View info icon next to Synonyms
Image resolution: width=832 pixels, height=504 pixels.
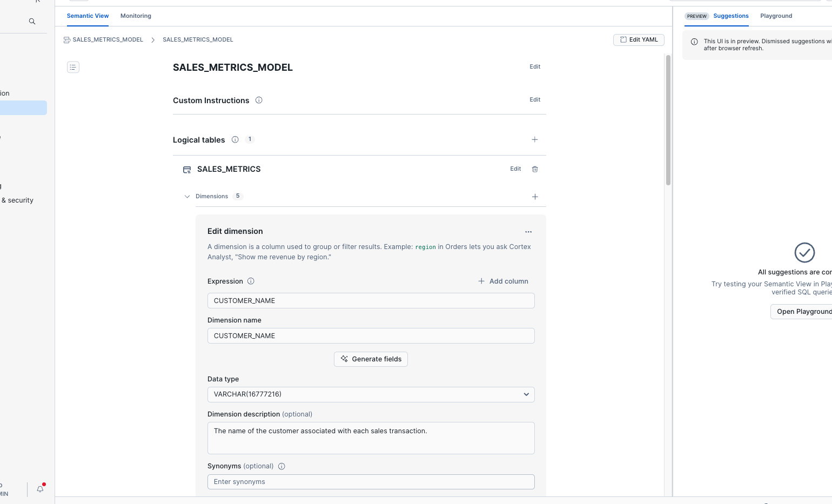click(281, 466)
